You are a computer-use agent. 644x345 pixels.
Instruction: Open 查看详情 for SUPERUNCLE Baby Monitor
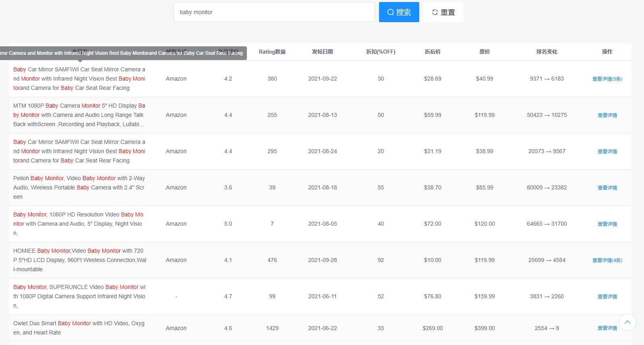click(607, 297)
